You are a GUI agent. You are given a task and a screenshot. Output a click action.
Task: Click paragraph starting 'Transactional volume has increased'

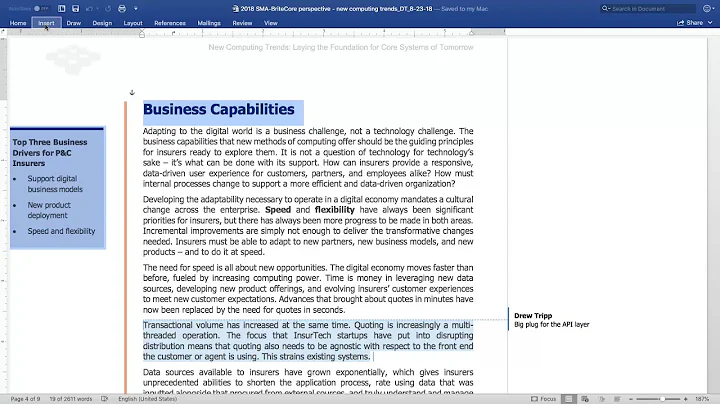pyautogui.click(x=308, y=341)
